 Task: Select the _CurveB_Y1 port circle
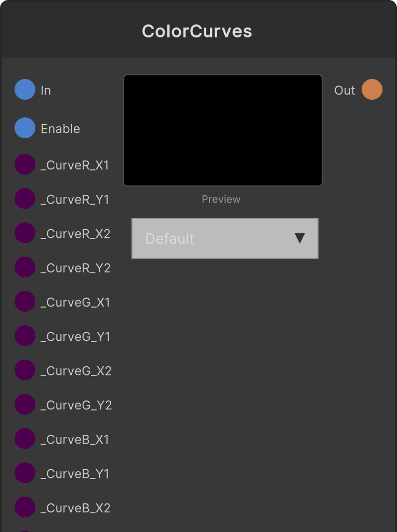point(25,473)
